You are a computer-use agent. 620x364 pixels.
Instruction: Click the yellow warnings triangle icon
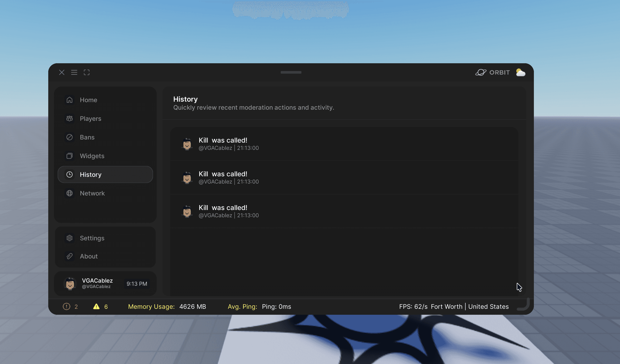click(96, 307)
